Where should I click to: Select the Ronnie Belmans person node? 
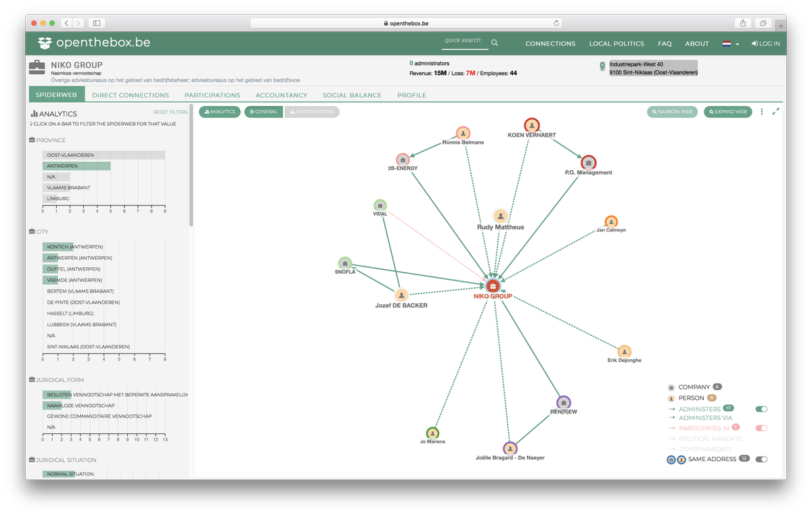point(463,133)
